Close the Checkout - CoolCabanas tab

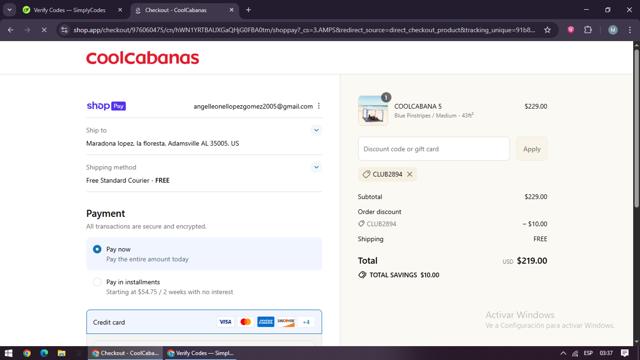tap(231, 10)
